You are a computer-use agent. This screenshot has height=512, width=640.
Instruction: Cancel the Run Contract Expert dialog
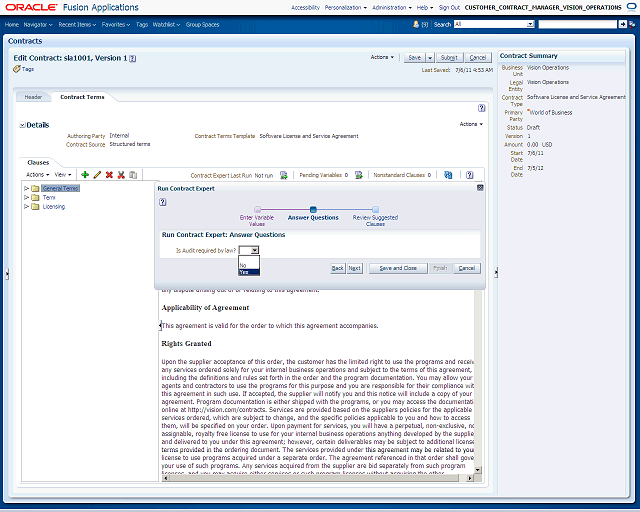[x=467, y=268]
